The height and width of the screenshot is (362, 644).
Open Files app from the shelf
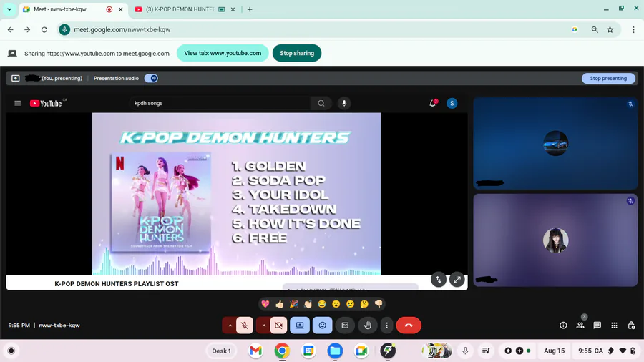point(335,351)
